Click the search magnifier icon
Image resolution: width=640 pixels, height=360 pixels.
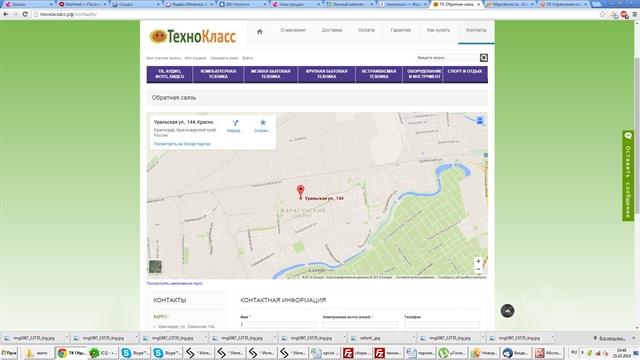point(484,58)
